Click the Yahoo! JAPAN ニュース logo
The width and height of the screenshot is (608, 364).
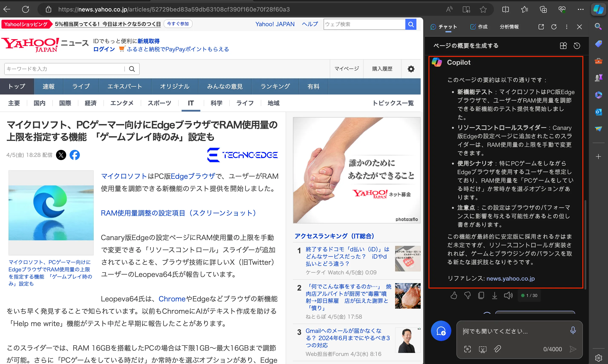click(x=45, y=45)
